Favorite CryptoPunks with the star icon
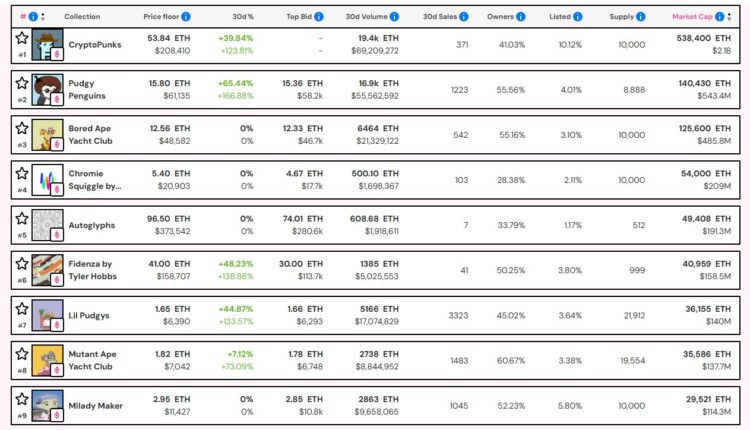Screen dimensions: 750x430 22,38
